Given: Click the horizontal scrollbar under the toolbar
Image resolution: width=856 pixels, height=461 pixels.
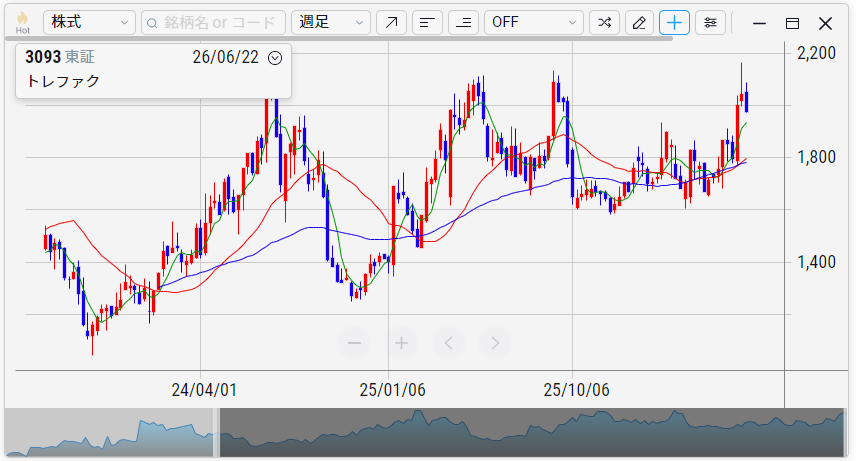Looking at the screenshot, I should pyautogui.click(x=339, y=39).
